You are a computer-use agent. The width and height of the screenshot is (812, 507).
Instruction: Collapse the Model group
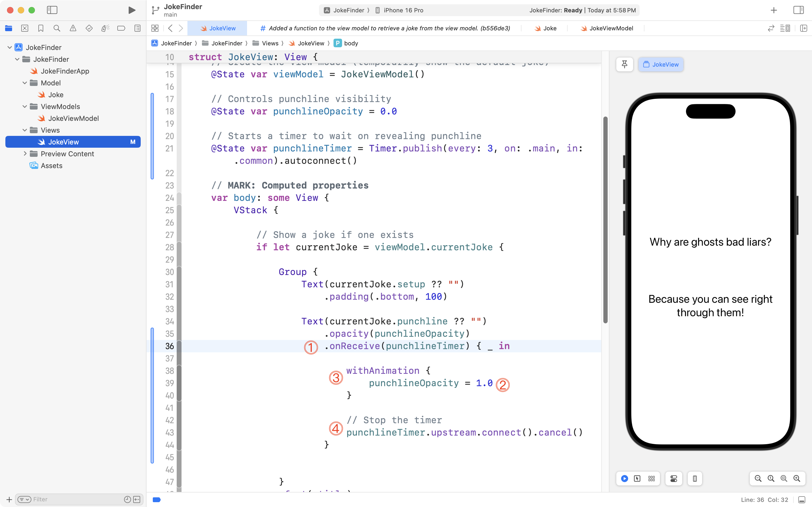pyautogui.click(x=24, y=83)
